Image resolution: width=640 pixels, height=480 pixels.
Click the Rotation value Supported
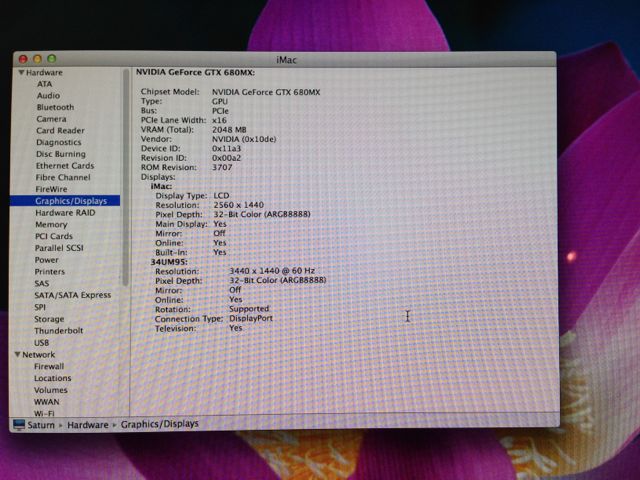[249, 309]
